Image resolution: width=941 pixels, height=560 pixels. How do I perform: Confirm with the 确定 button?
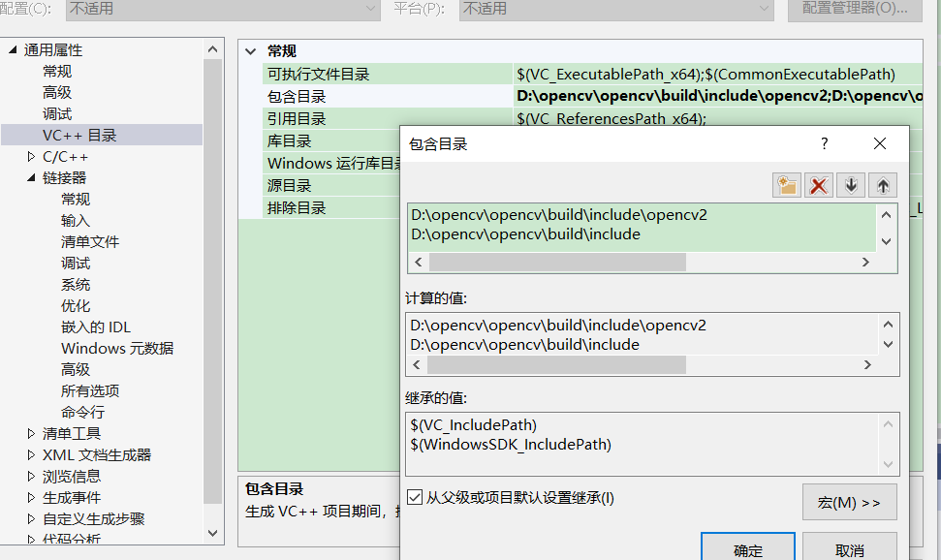point(748,547)
